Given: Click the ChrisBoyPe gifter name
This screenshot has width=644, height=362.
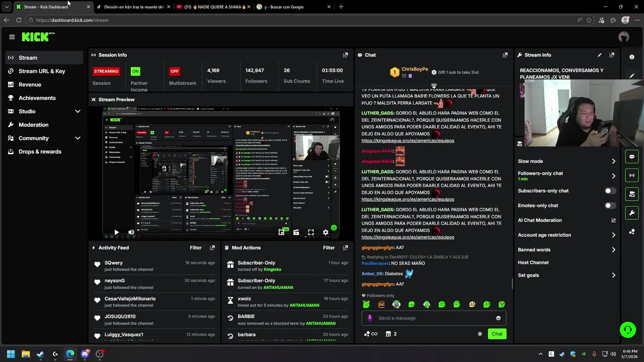Looking at the screenshot, I should [x=415, y=69].
